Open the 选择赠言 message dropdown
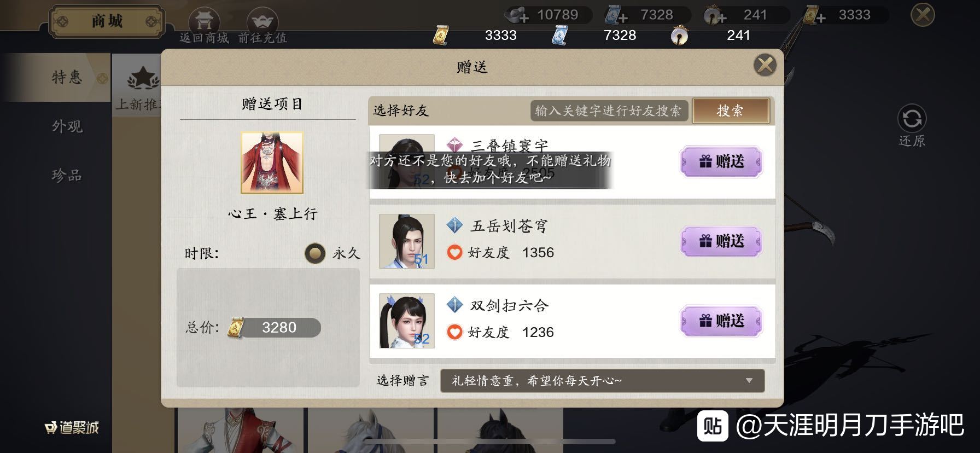The width and height of the screenshot is (980, 453). point(602,381)
